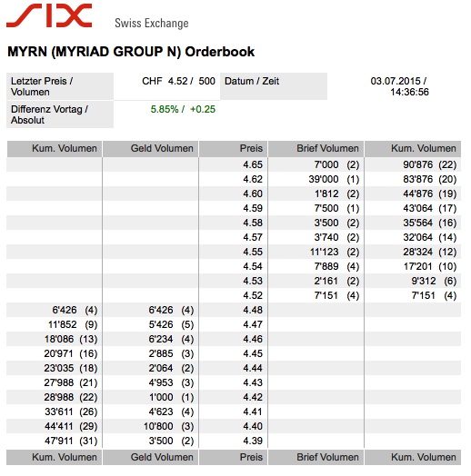Click cumulative volume 28'988 (22)
Image resolution: width=471 pixels, height=476 pixels.
[x=71, y=397]
